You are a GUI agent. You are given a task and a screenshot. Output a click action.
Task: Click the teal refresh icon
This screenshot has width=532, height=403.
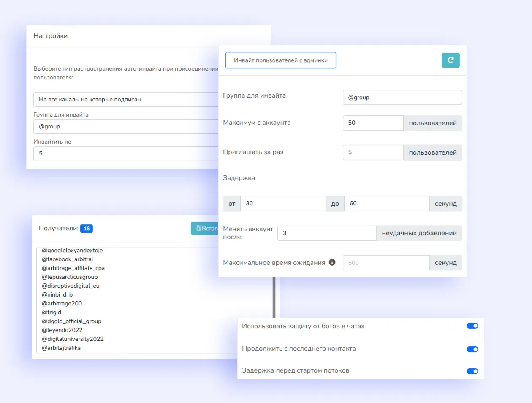coord(451,60)
